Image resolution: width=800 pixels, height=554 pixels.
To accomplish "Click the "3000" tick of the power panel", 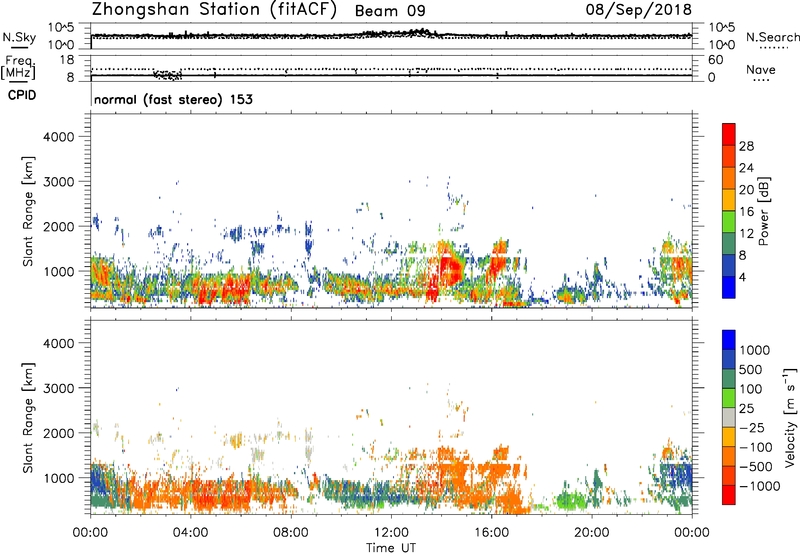I will point(58,182).
